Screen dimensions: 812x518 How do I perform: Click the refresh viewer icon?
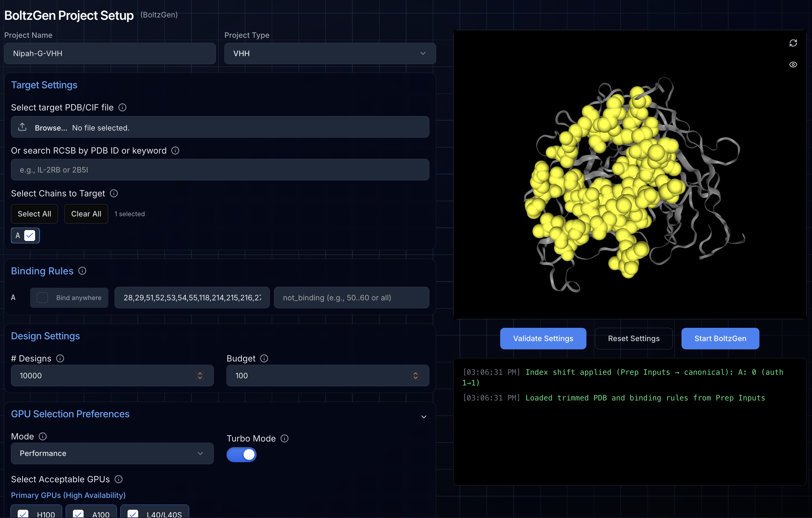[x=793, y=43]
